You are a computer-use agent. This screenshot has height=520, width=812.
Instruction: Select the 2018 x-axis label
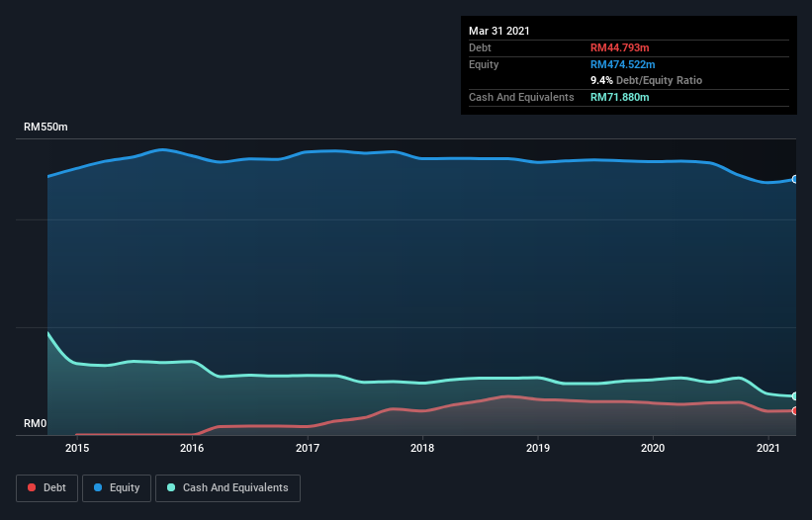coord(422,448)
